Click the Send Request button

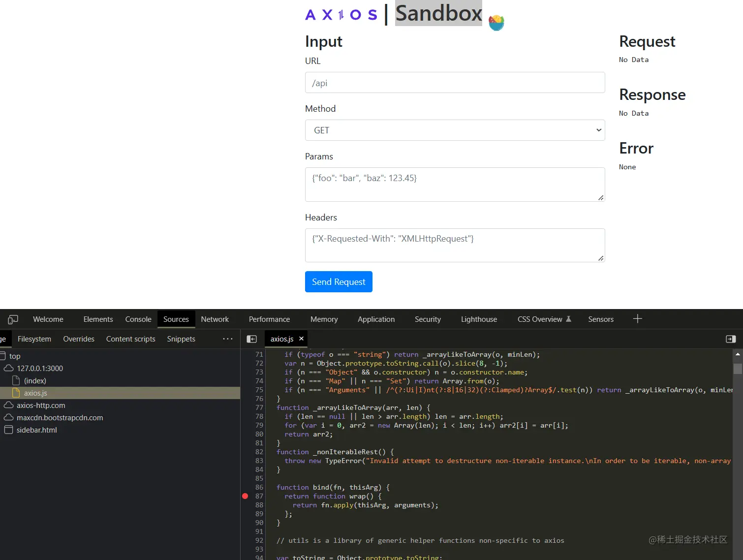click(x=339, y=282)
